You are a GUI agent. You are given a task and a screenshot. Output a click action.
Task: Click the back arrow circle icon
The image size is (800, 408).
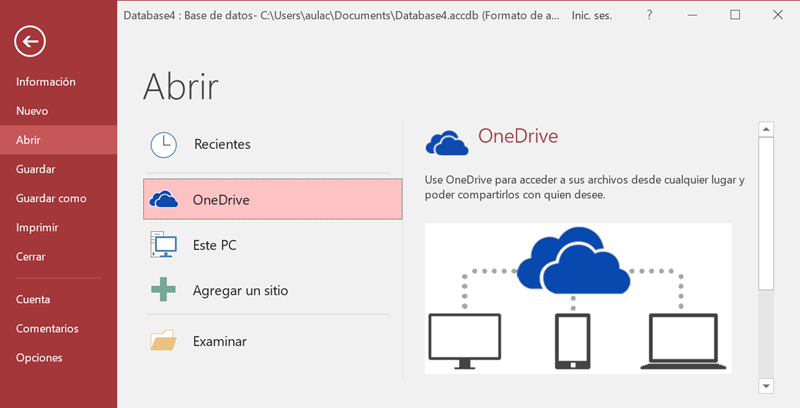pos(30,41)
